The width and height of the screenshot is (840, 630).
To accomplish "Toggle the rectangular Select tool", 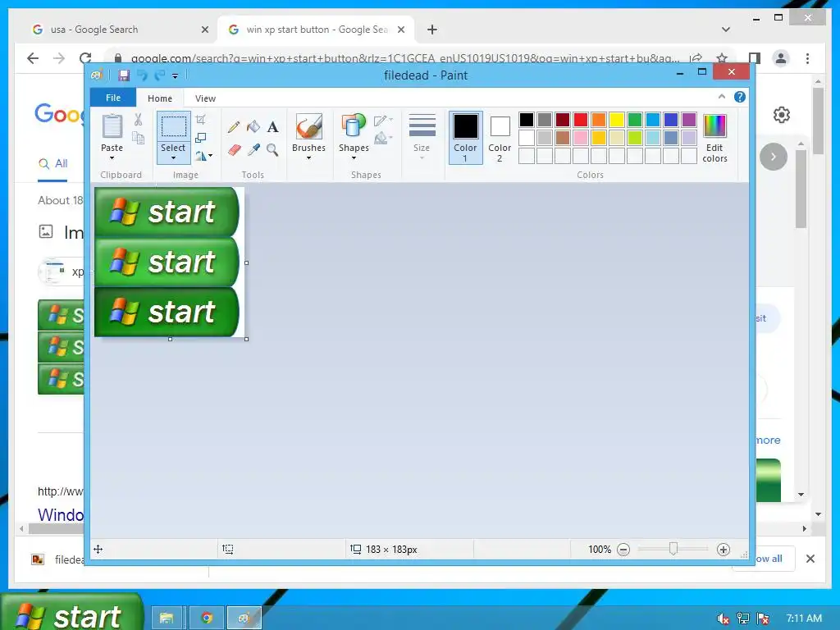I will tap(173, 127).
